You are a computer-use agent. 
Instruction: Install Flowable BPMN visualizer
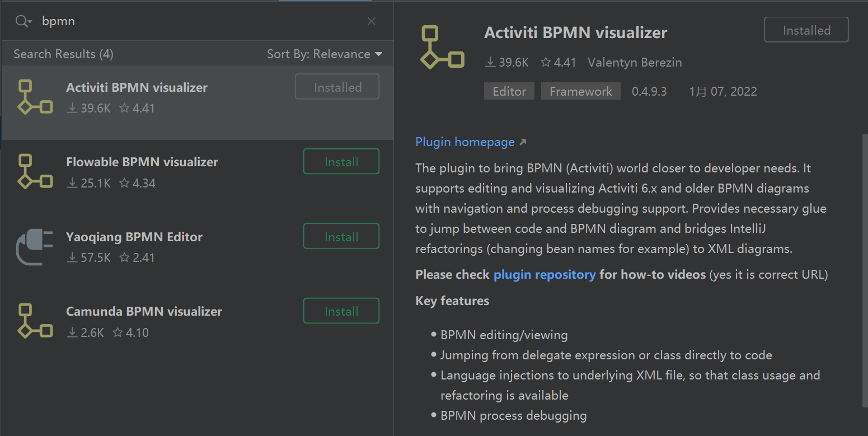(x=341, y=162)
